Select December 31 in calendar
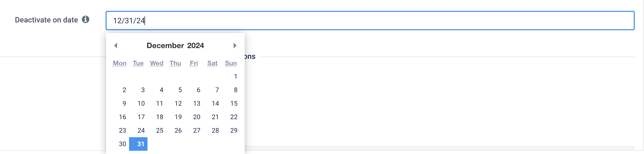 click(x=138, y=144)
